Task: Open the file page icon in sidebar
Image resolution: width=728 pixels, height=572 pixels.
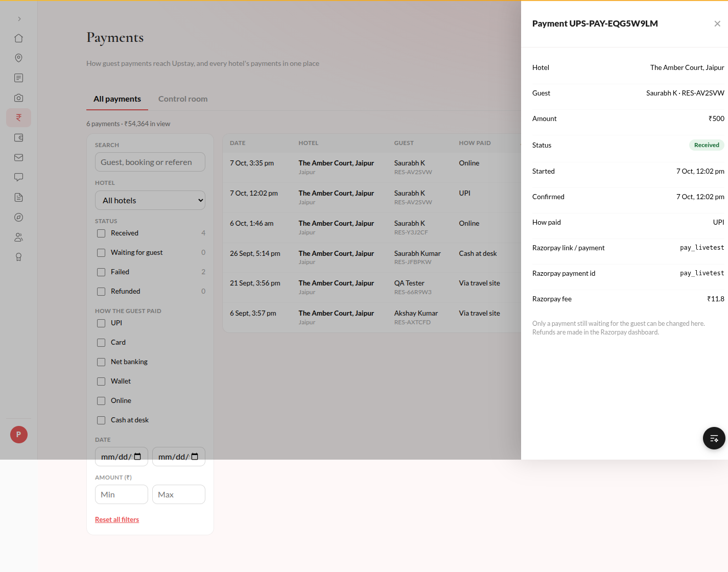Action: 19,198
